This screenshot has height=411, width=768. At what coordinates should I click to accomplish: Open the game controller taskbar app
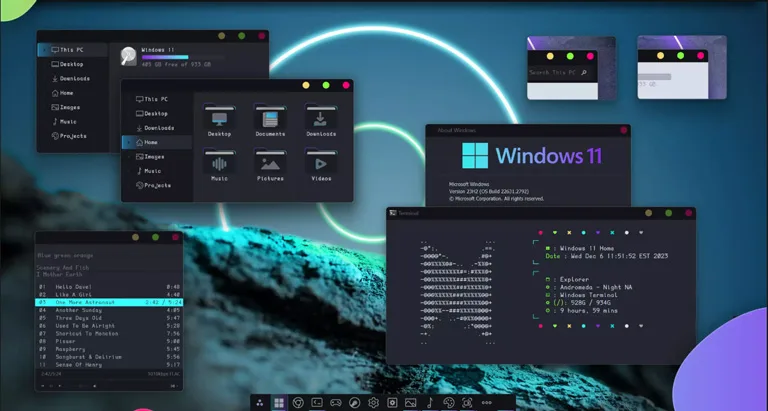336,403
